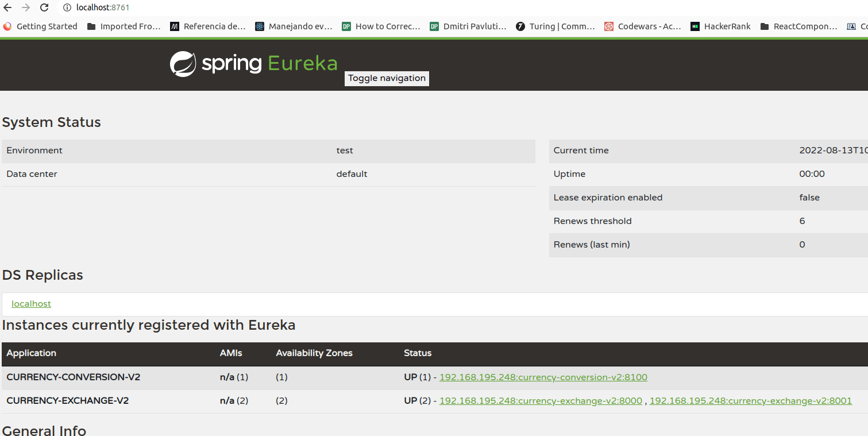Click the Spring leaf logo icon
The height and width of the screenshot is (436, 868).
[183, 64]
